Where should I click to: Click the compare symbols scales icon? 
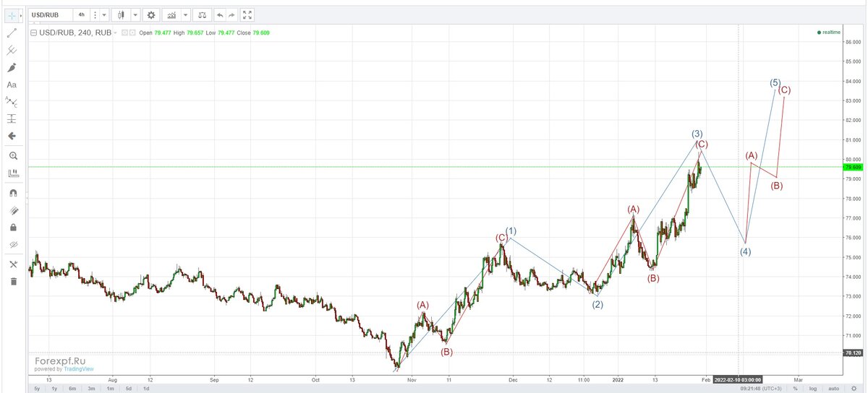[202, 14]
